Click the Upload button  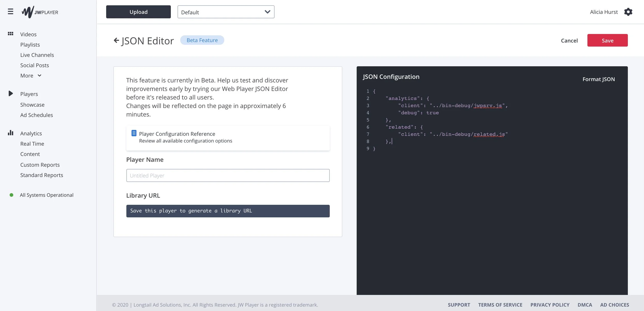(138, 12)
